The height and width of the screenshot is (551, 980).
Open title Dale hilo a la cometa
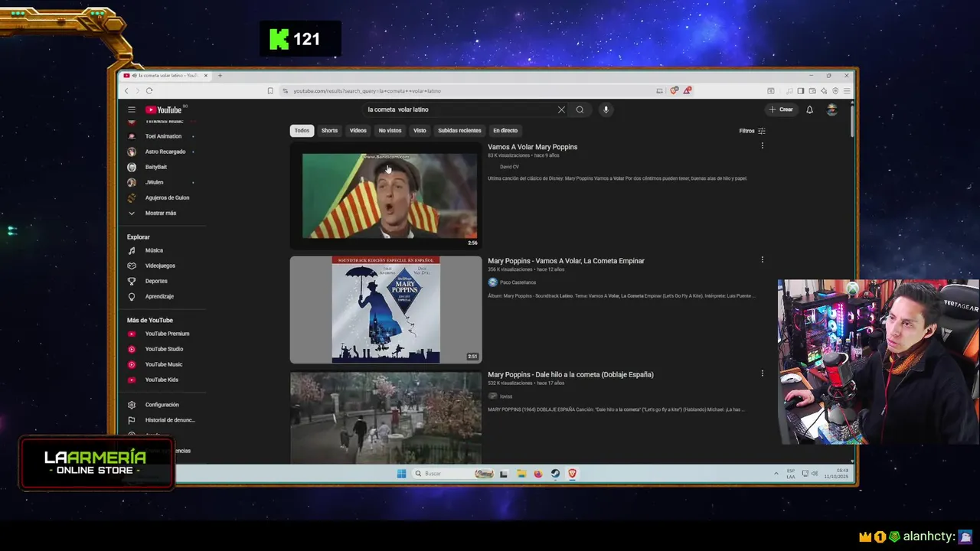(570, 374)
